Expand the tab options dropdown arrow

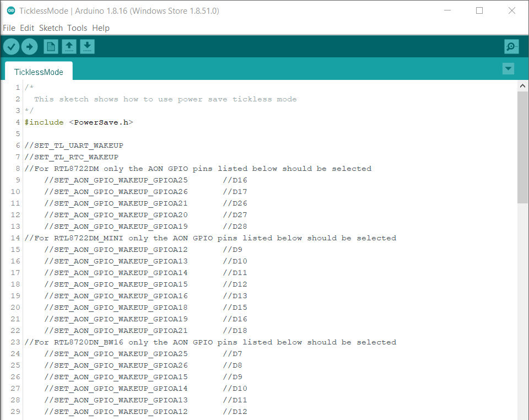click(x=508, y=69)
